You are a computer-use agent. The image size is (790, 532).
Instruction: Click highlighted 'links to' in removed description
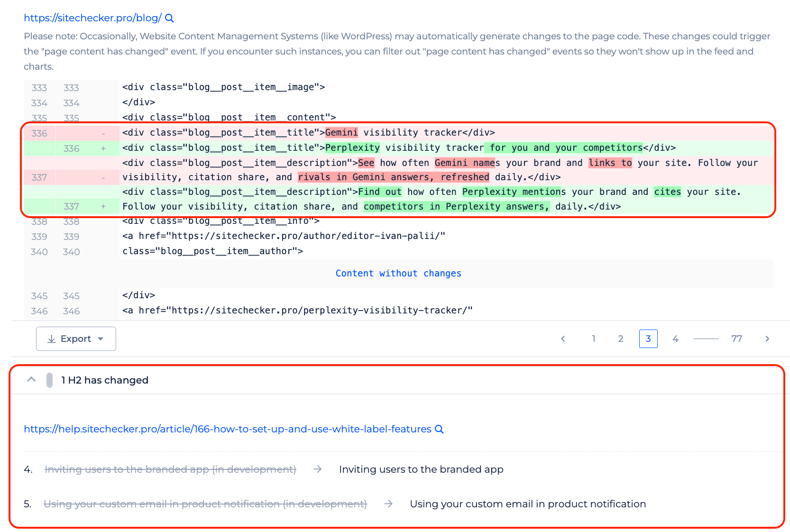coord(610,163)
